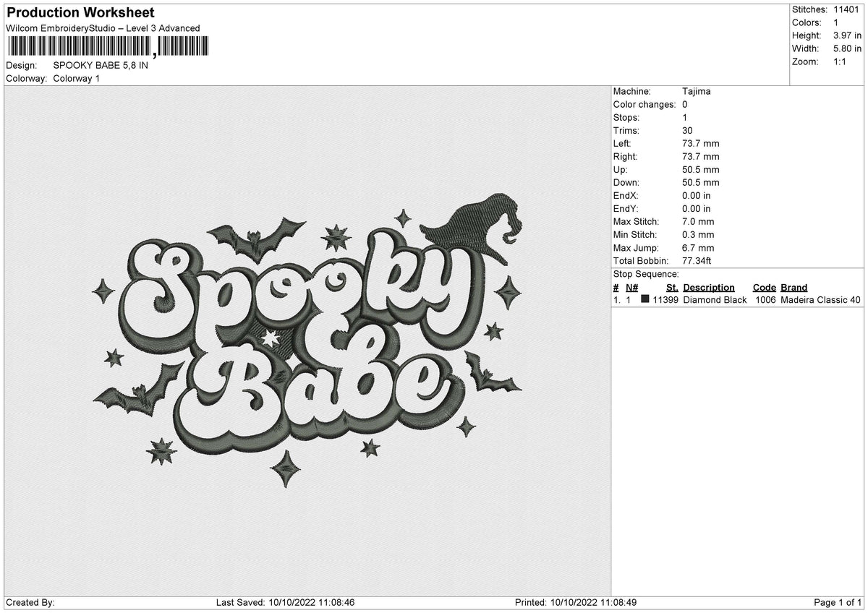This screenshot has height=613, width=868.
Task: Click the barcode in the header
Action: tap(108, 46)
